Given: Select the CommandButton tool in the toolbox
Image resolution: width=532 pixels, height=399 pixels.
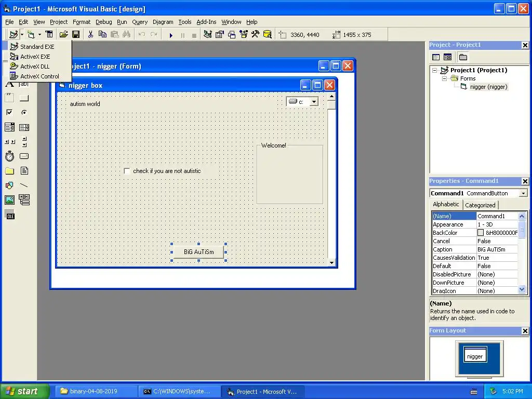Looking at the screenshot, I should tap(24, 98).
